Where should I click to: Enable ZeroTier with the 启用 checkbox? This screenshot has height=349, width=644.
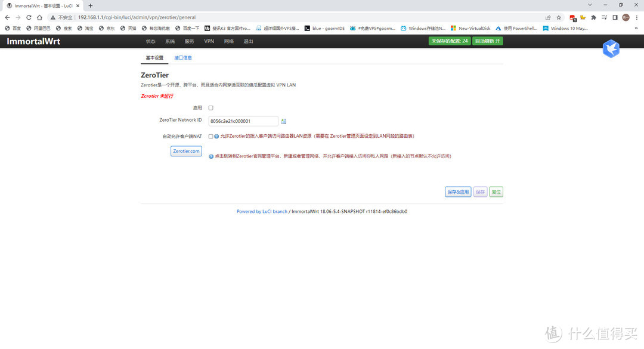coord(210,108)
